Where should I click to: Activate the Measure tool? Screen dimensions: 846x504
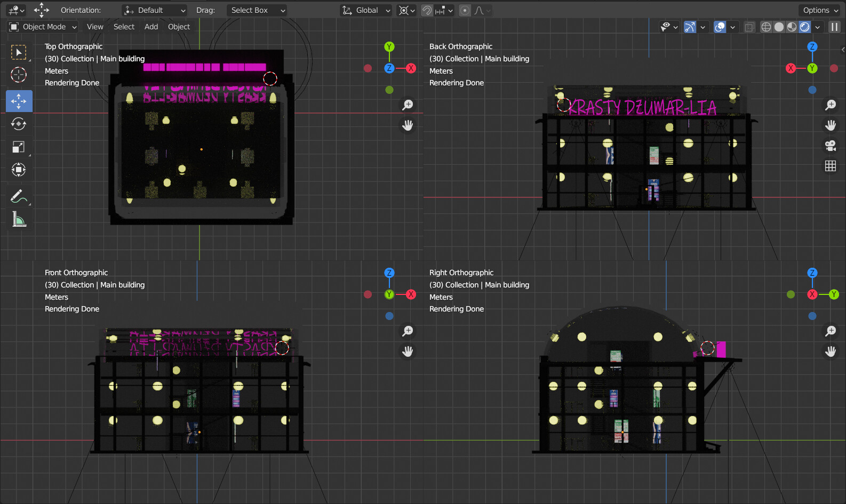(x=19, y=219)
